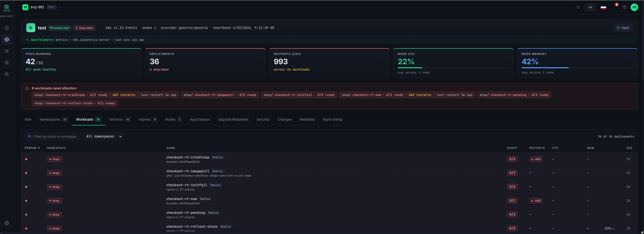
Task: Focus the filter by name input
Action: [52, 137]
